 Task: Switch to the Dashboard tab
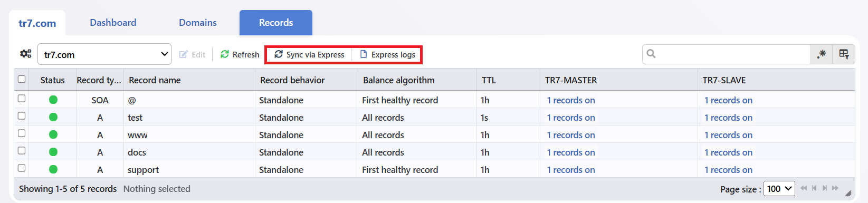click(113, 23)
